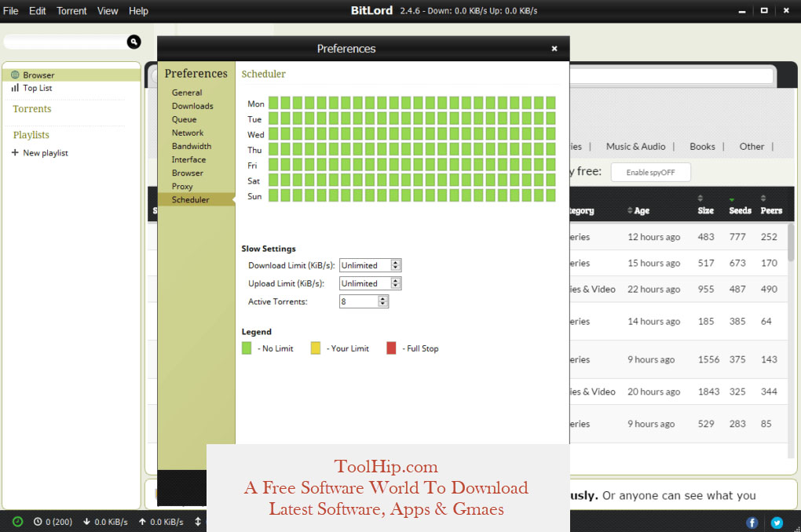Open the Other category link
This screenshot has width=801, height=532.
click(752, 147)
